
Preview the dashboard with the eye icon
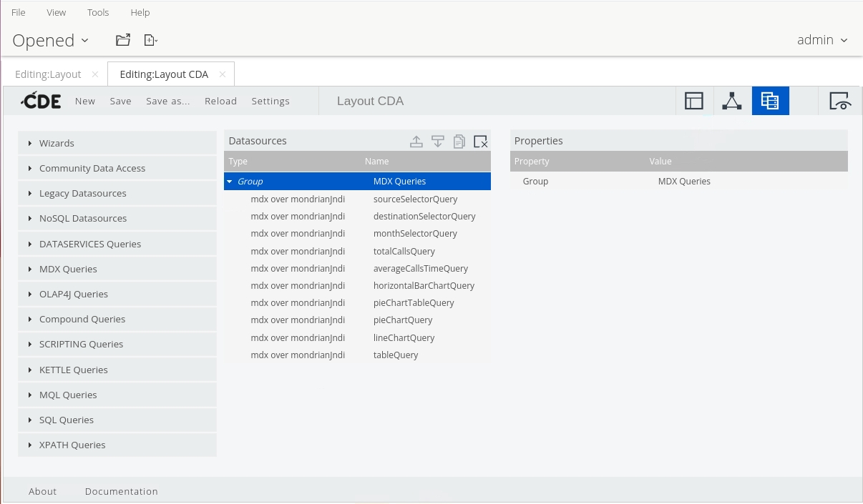[839, 102]
